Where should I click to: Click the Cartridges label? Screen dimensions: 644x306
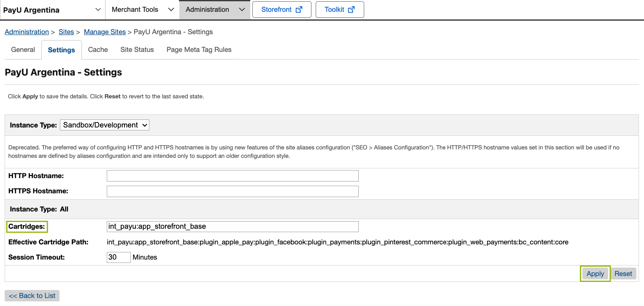(27, 227)
